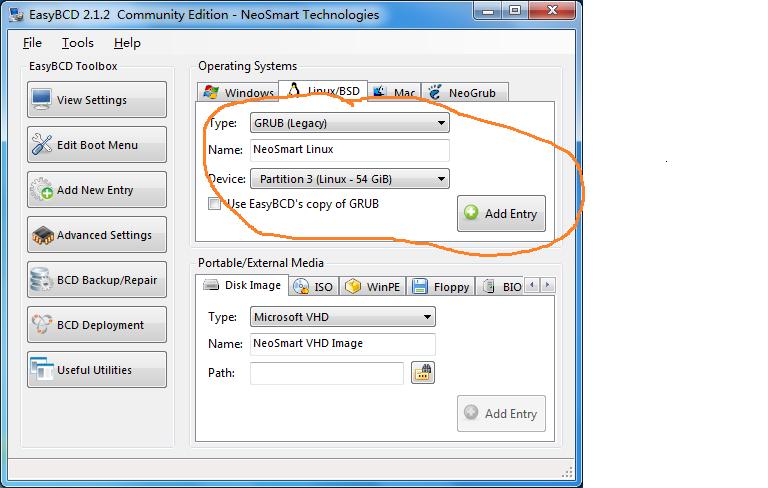
Task: Open the Help menu
Action: (x=127, y=43)
